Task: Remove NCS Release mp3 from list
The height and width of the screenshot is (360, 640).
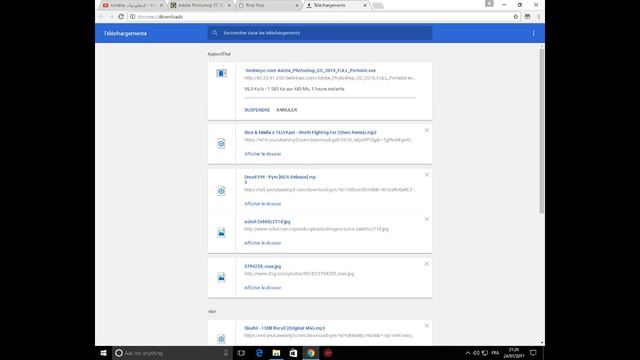Action: (x=427, y=175)
